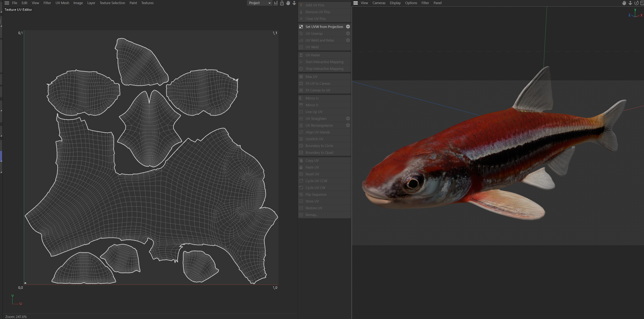
Task: Open the Texture Selection menu
Action: [112, 3]
